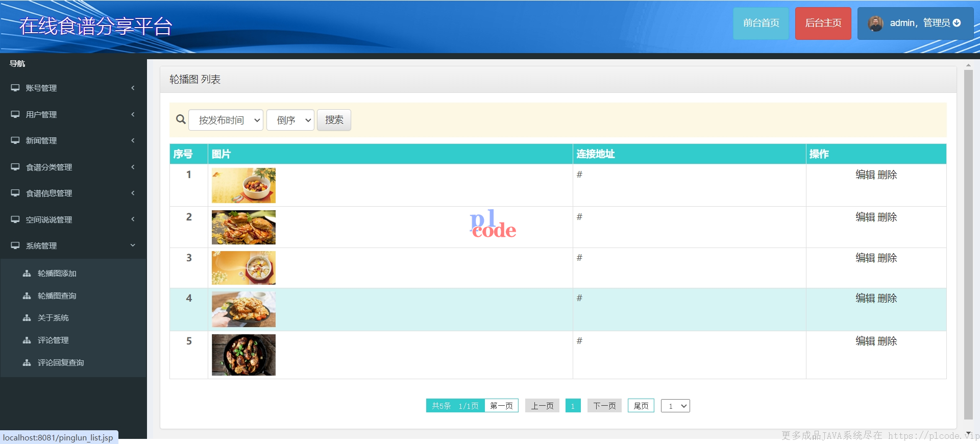Click 编辑 in row 4

(x=865, y=298)
